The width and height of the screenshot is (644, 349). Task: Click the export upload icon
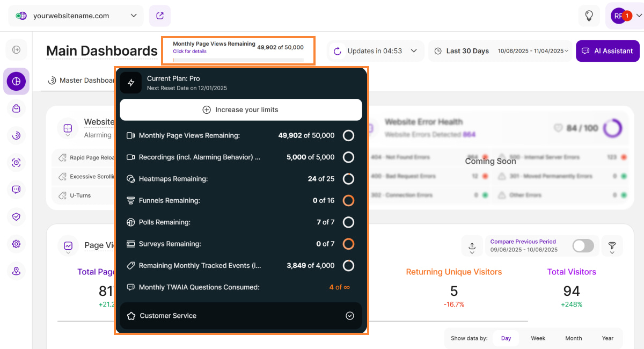[x=472, y=246]
